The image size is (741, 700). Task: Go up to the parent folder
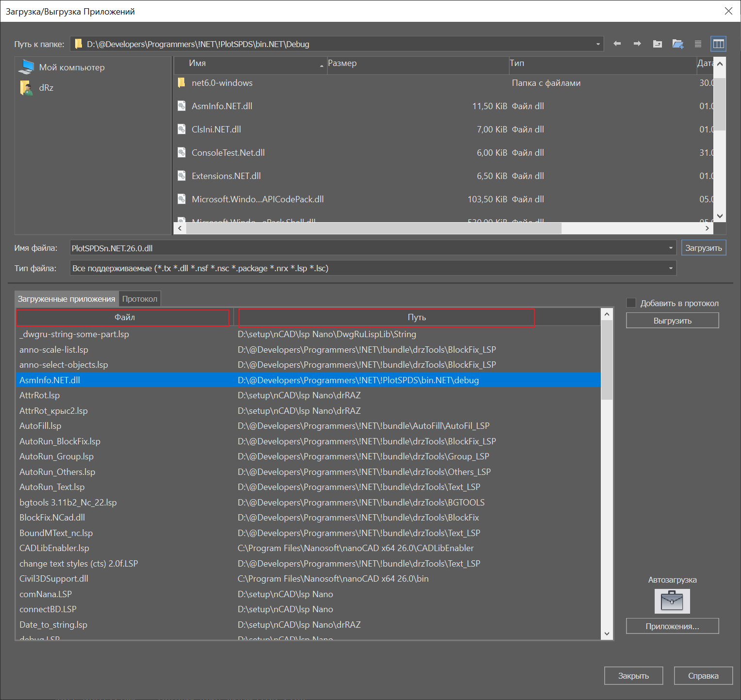tap(658, 44)
